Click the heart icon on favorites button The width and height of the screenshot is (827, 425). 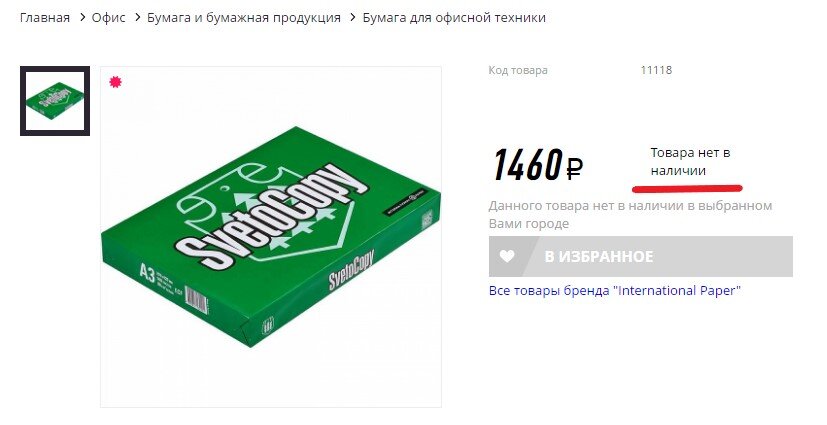click(507, 256)
